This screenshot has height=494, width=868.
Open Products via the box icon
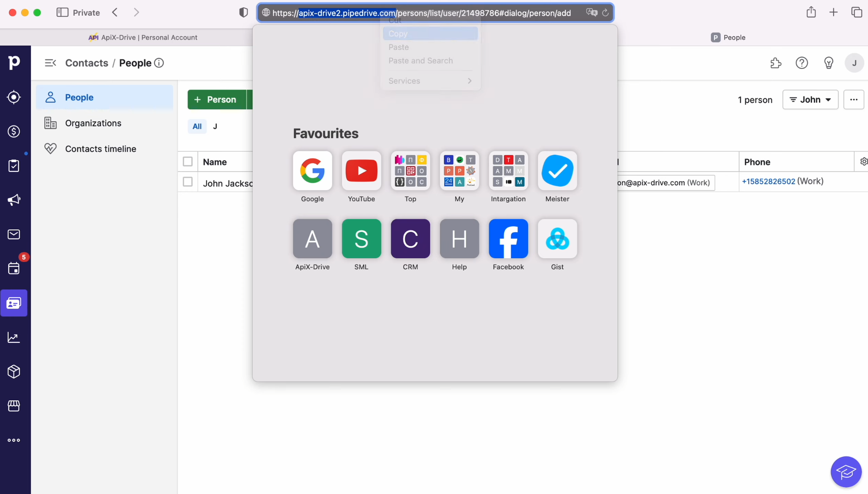(14, 371)
